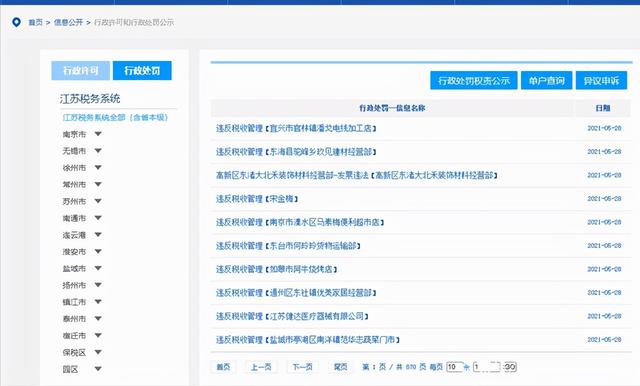This screenshot has width=640, height=386.
Task: Click the 单户查询 button
Action: tap(547, 80)
